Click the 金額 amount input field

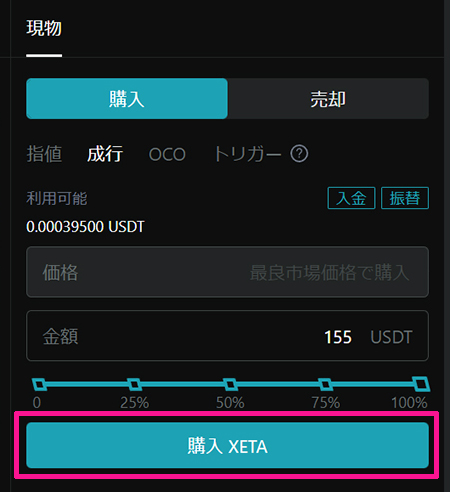tap(227, 336)
